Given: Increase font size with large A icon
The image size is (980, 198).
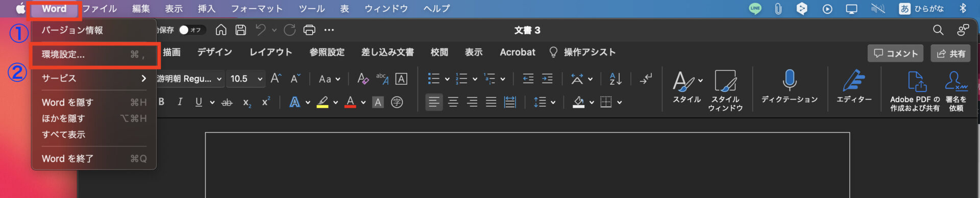Looking at the screenshot, I should [276, 79].
